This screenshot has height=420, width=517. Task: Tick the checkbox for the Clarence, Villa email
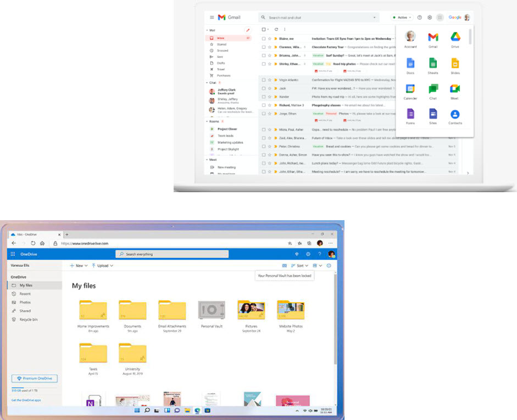coord(264,47)
